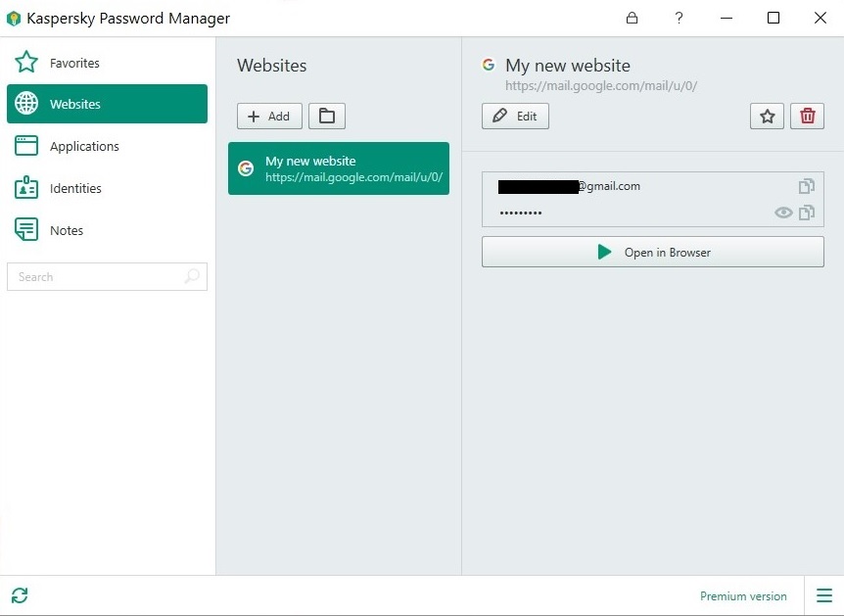Click the Google logo in the details header
The height and width of the screenshot is (616, 844).
(489, 66)
